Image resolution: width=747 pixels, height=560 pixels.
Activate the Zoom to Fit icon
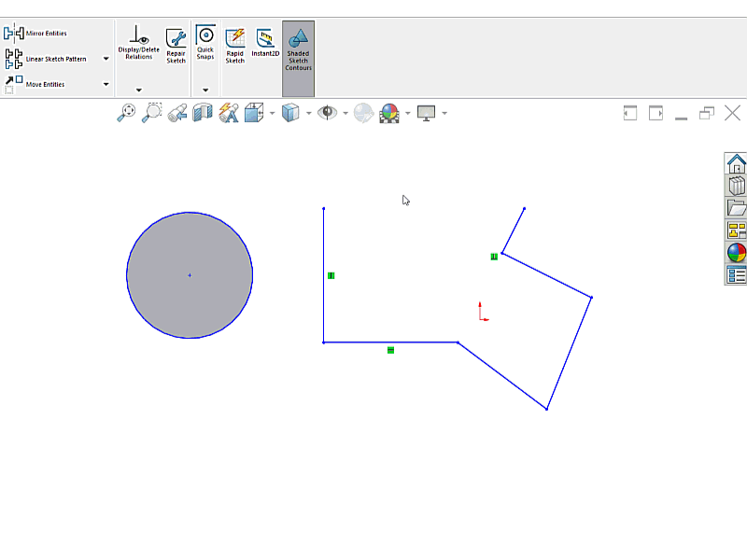click(126, 113)
